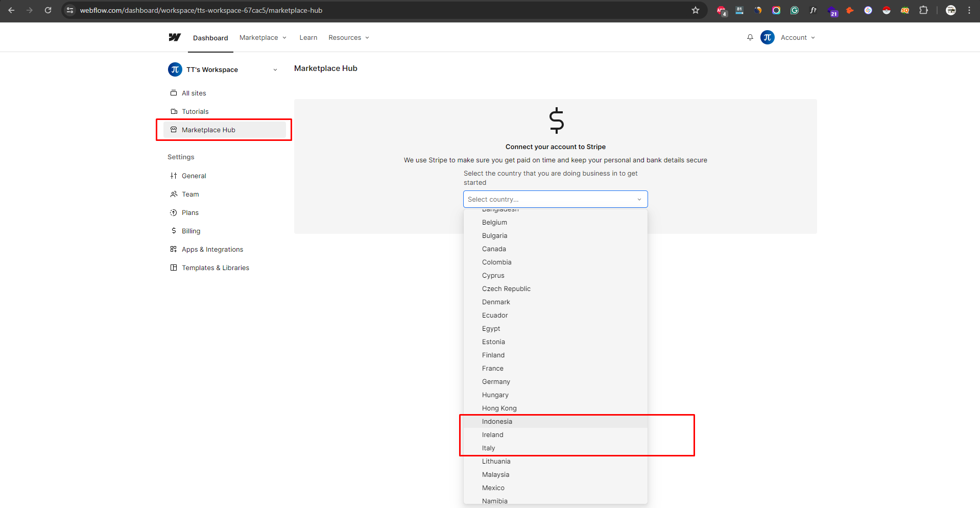This screenshot has height=508, width=980.
Task: Select Cyprus from country list
Action: coord(556,275)
